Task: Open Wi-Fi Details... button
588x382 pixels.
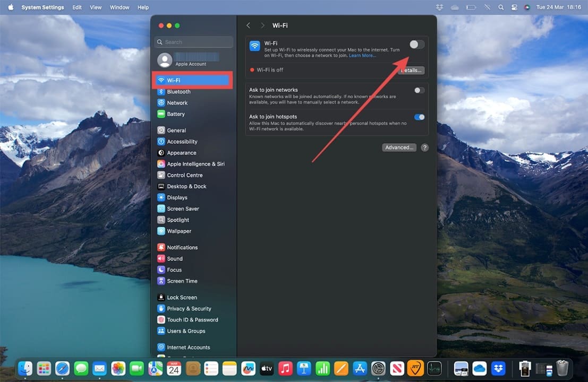Action: [x=411, y=70]
